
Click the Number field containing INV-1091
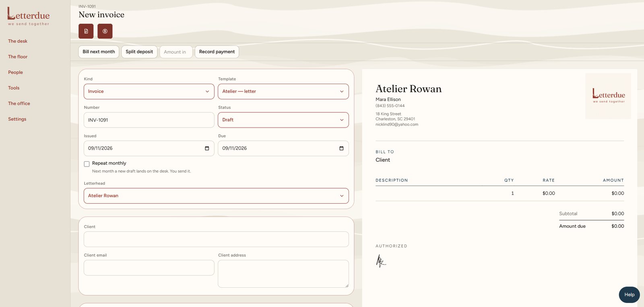149,120
